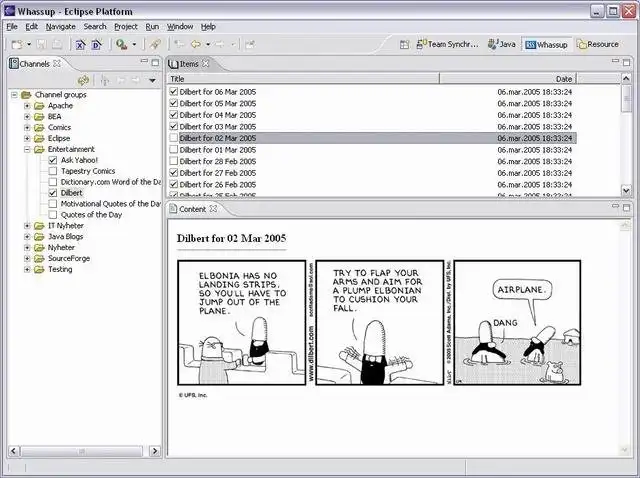Maximize the Channels view panel
The height and width of the screenshot is (478, 640).
155,62
